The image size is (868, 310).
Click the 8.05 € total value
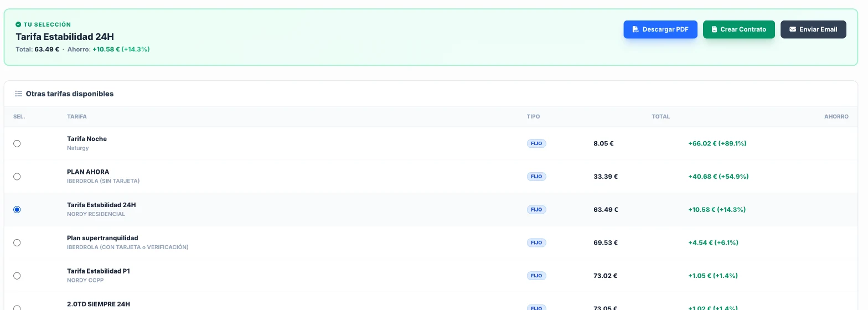coord(604,143)
